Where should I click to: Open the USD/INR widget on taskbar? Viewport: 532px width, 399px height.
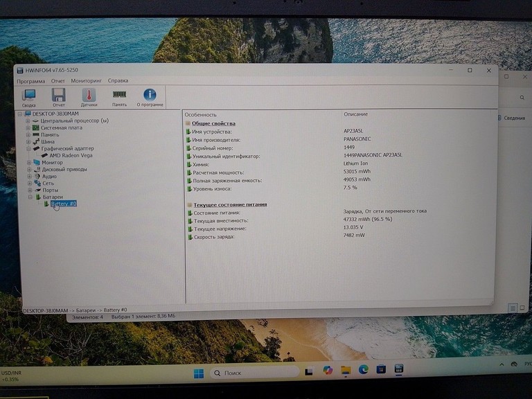click(12, 376)
